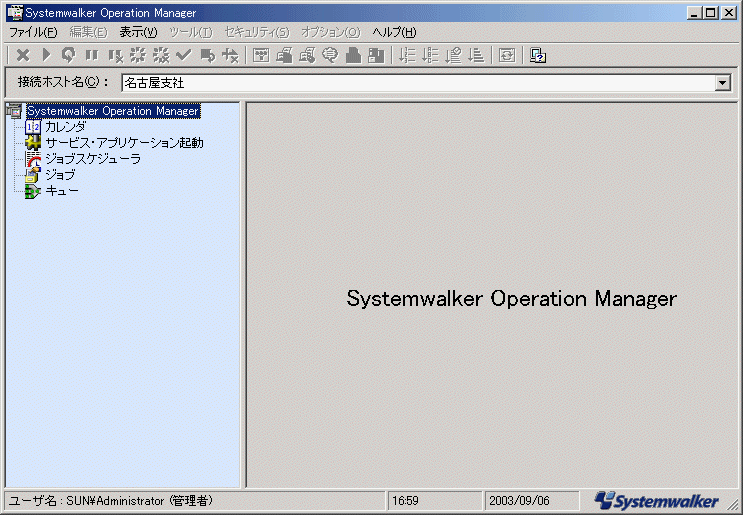
Task: Open the 表示(V) menu
Action: (138, 32)
